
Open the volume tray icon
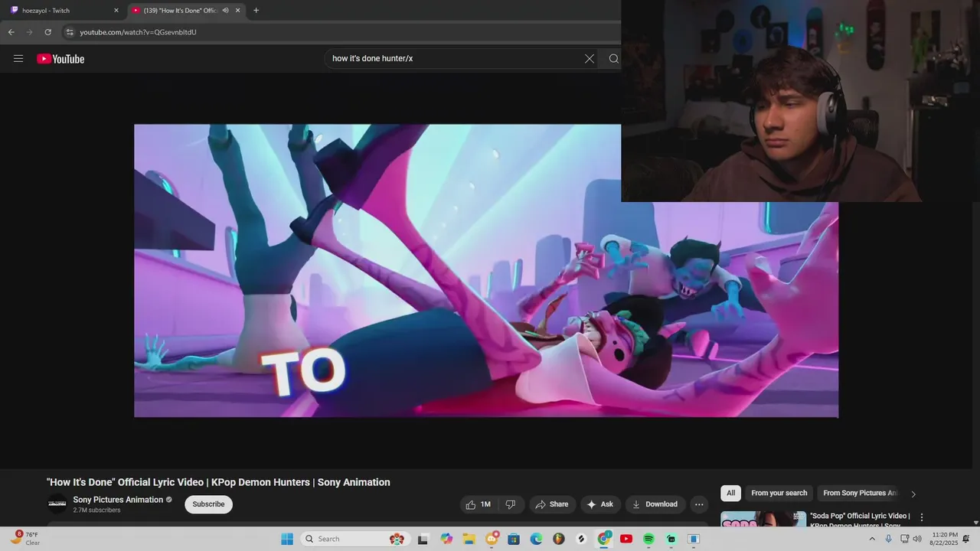click(917, 539)
